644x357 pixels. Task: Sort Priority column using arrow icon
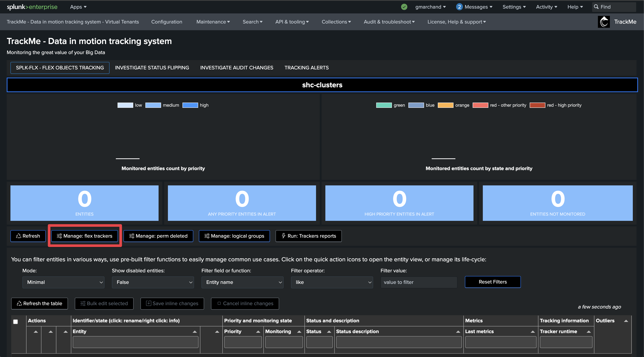[258, 331]
